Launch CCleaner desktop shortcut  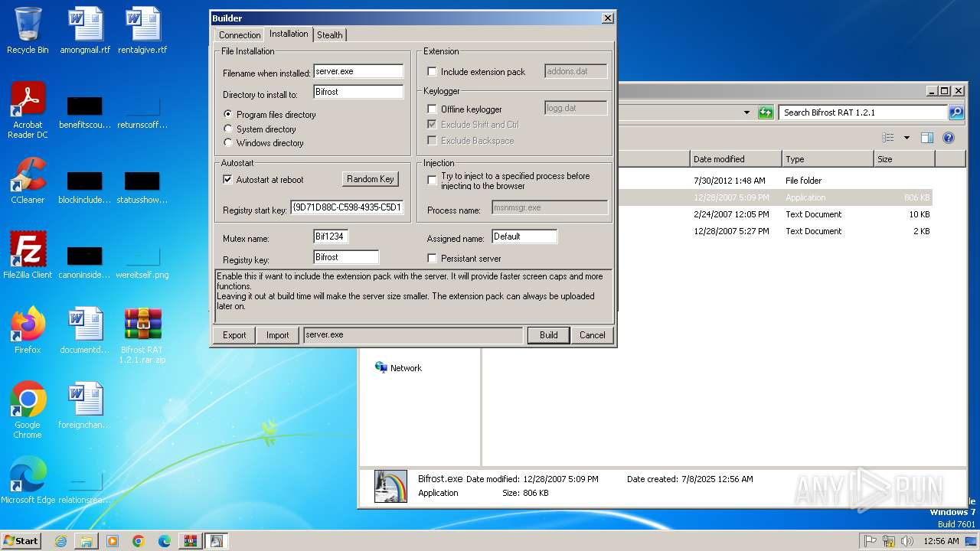(x=28, y=181)
